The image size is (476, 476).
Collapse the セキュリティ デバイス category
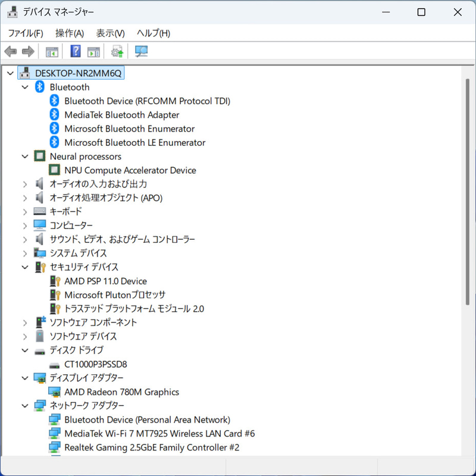(25, 267)
